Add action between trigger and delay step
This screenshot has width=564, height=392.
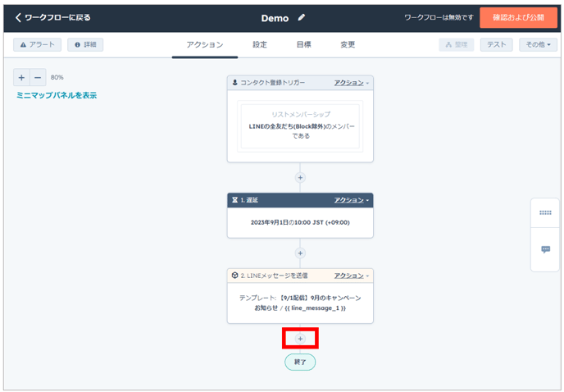[x=300, y=177]
